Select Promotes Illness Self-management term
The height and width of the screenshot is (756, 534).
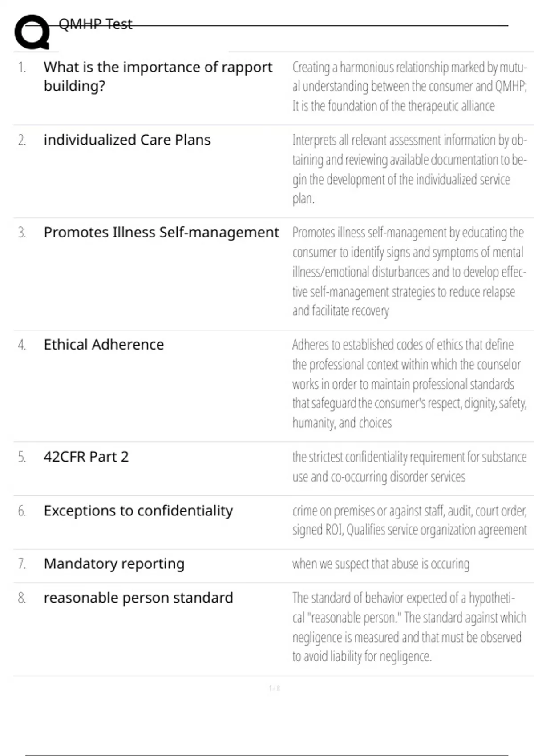pyautogui.click(x=161, y=232)
